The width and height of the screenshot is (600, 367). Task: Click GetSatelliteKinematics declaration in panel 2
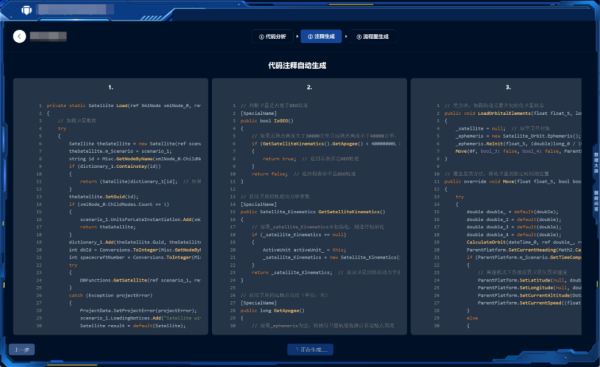tap(313, 212)
